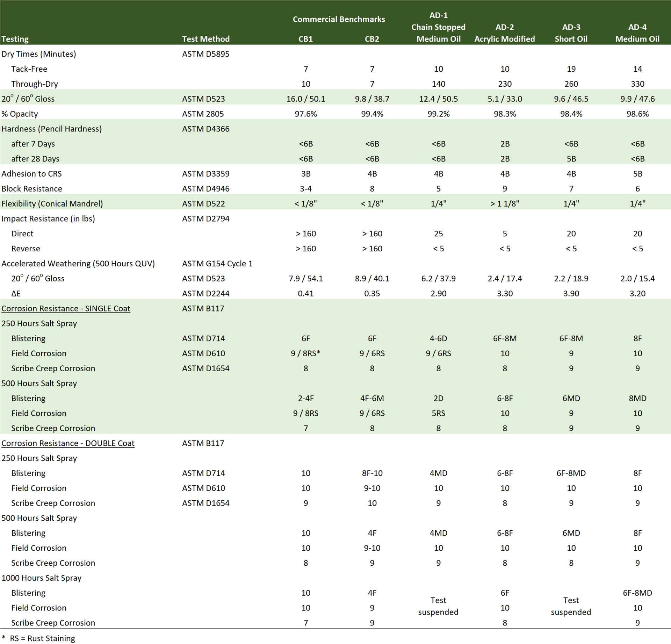
Task: Select the 'Through-Dry' row label
Action: pos(35,84)
